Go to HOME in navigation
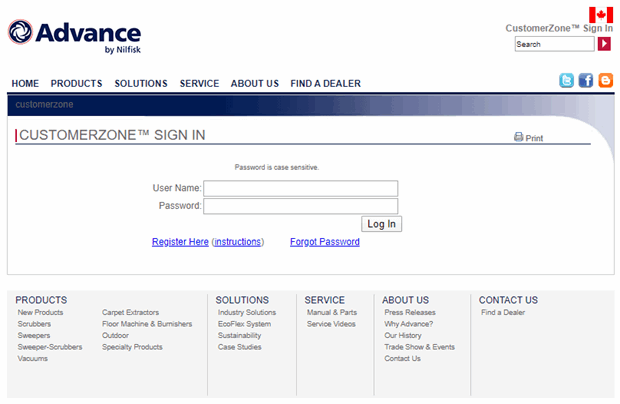Screen dimensions: 620x404 25,84
